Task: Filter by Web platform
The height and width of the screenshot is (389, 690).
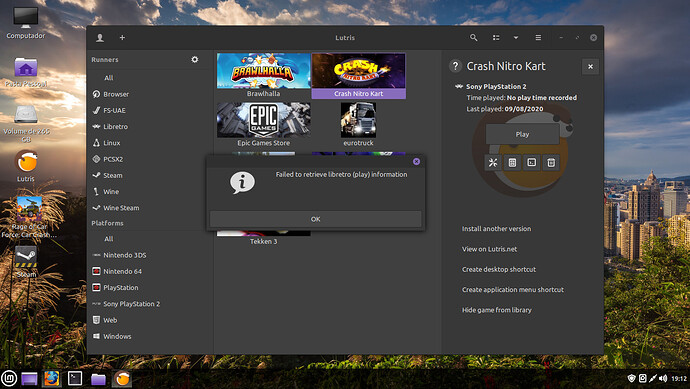Action: [110, 320]
